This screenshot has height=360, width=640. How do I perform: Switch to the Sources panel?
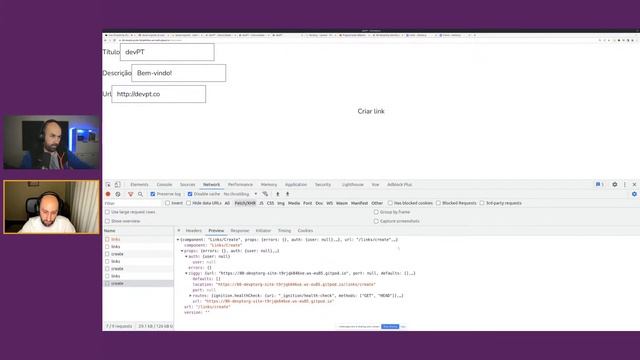pyautogui.click(x=187, y=184)
